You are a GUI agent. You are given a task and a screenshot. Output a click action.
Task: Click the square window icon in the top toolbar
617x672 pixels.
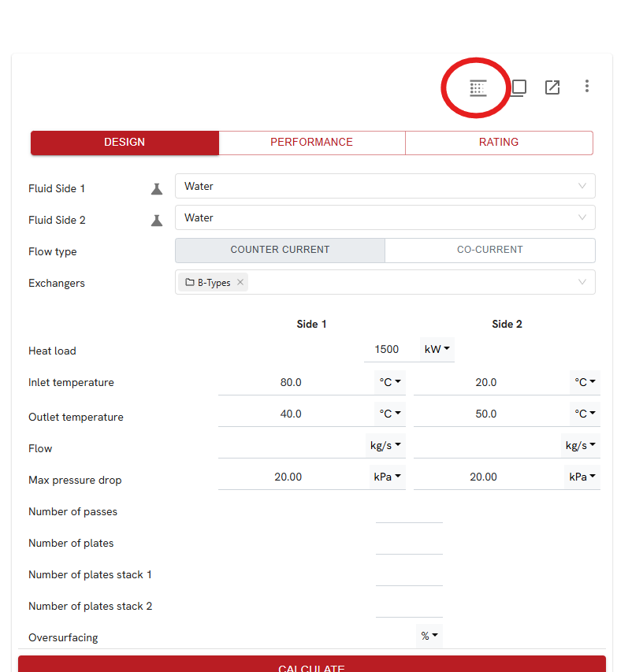[519, 87]
